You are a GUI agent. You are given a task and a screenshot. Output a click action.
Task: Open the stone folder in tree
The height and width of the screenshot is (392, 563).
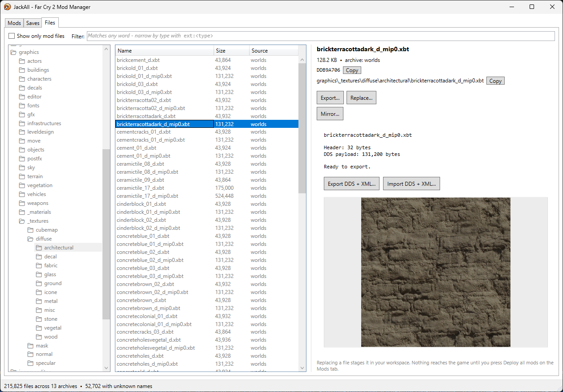pyautogui.click(x=51, y=319)
